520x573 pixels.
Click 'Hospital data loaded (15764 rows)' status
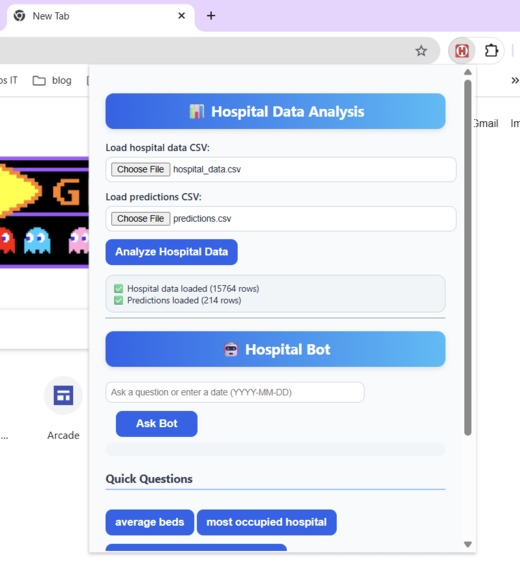193,289
